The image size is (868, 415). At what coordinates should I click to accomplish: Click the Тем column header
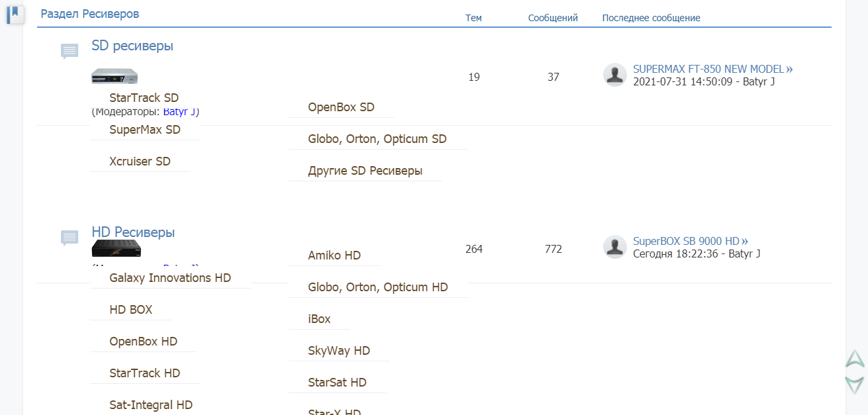tap(473, 18)
